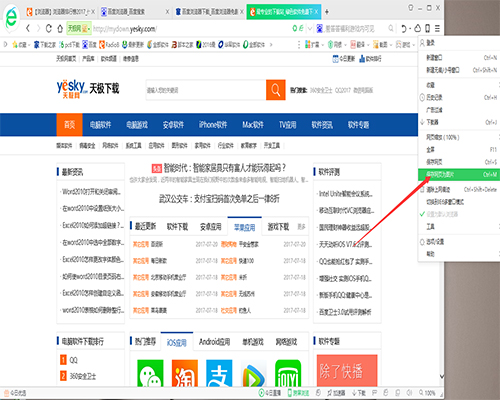Go back with the back arrow
This screenshot has height=400, width=500.
(x=28, y=29)
